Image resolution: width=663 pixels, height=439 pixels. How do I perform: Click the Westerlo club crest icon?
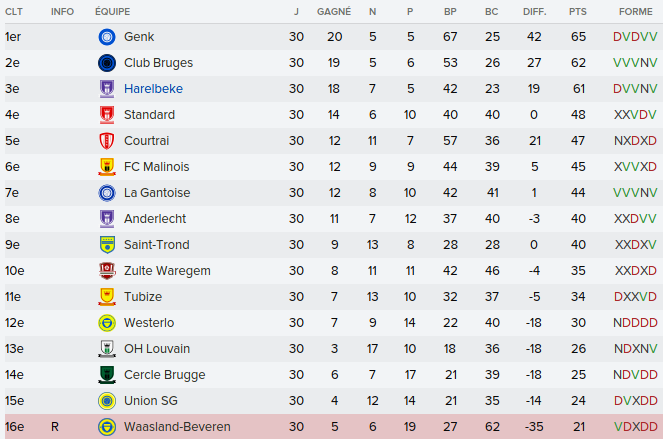(107, 323)
